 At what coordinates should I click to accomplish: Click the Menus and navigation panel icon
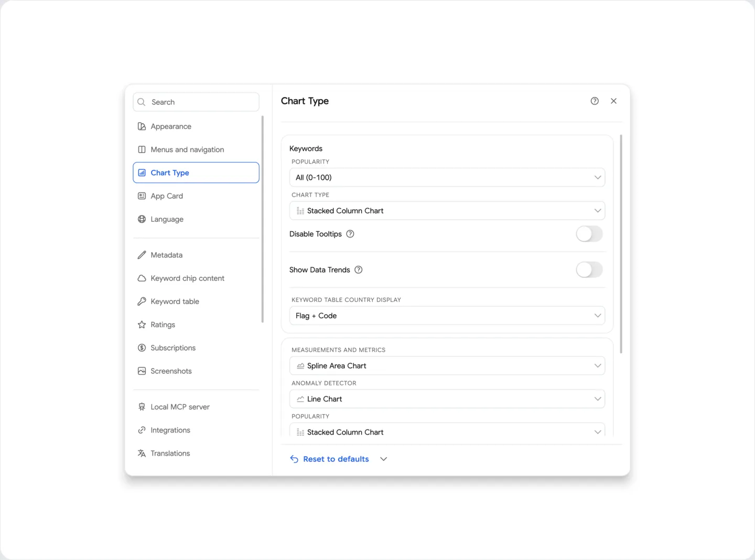pyautogui.click(x=142, y=149)
